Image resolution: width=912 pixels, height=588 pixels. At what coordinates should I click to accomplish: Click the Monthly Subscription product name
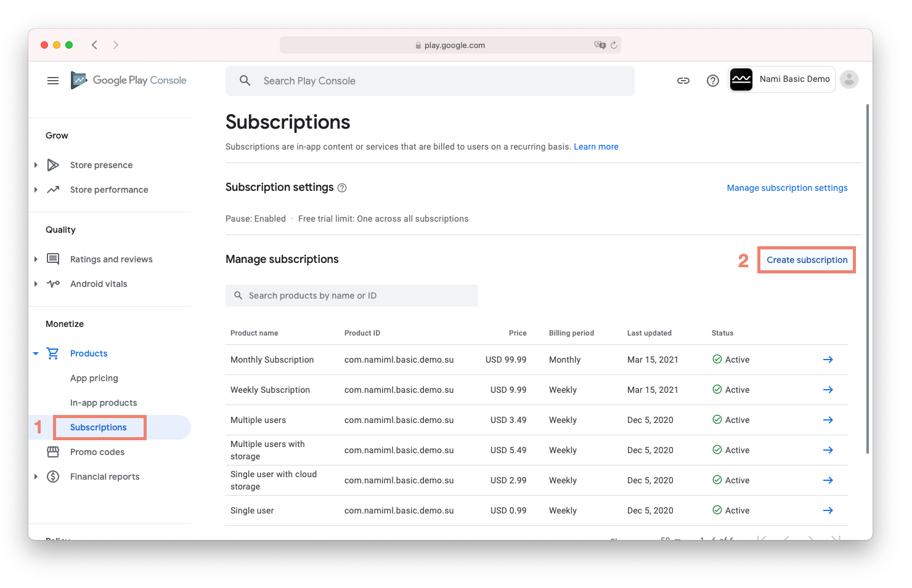272,360
